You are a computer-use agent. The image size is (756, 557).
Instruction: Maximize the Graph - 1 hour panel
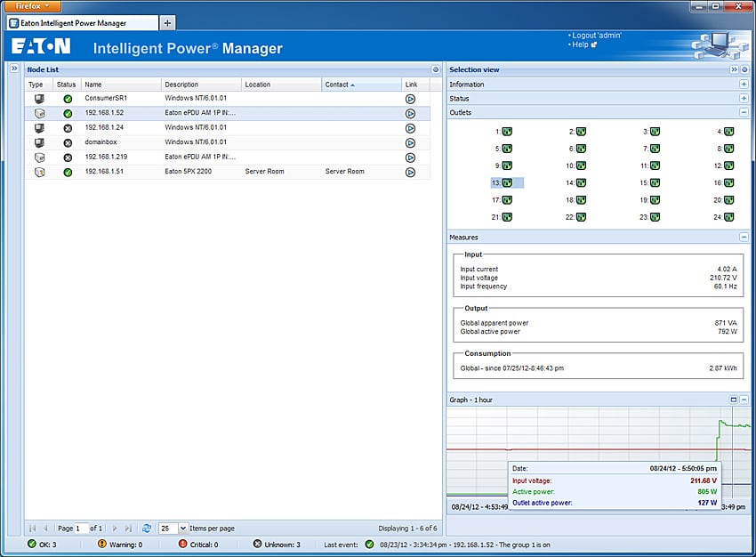click(734, 400)
